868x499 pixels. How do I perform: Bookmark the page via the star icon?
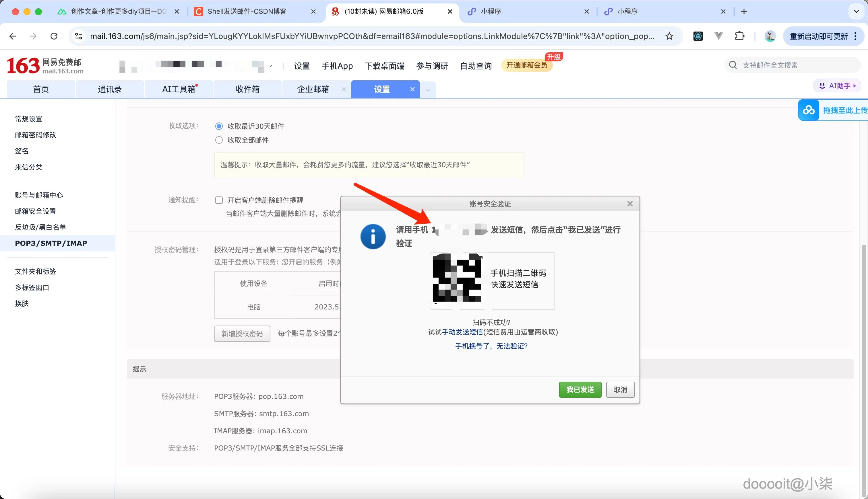[x=669, y=36]
